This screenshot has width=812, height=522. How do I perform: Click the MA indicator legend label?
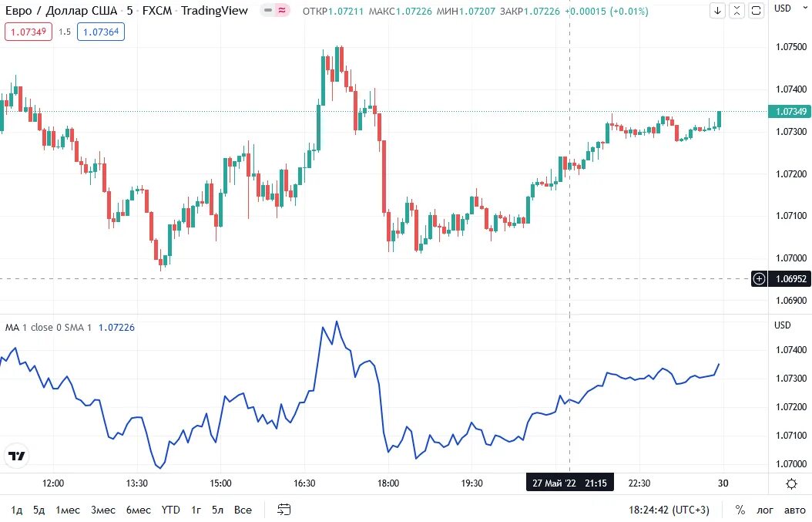[x=49, y=328]
